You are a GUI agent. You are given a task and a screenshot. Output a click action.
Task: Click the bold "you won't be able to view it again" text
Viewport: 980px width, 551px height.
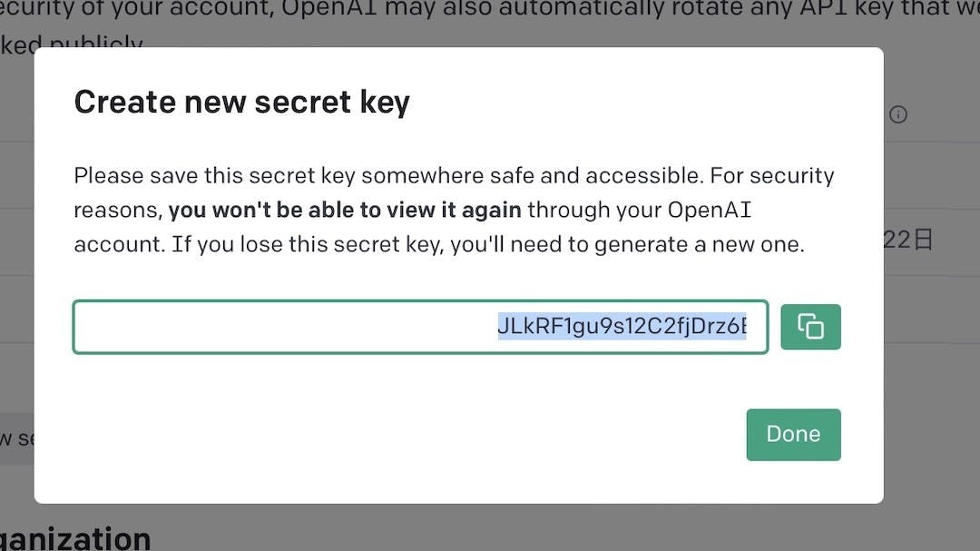[x=345, y=211]
